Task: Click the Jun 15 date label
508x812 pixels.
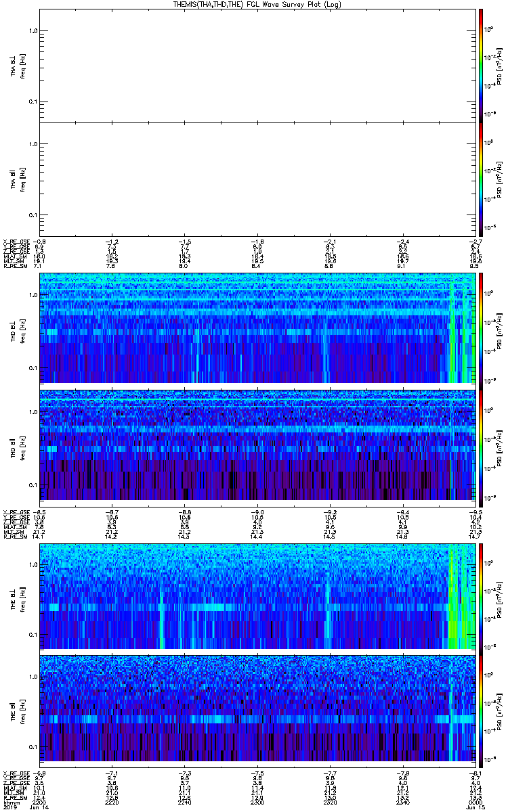Action: click(x=474, y=807)
